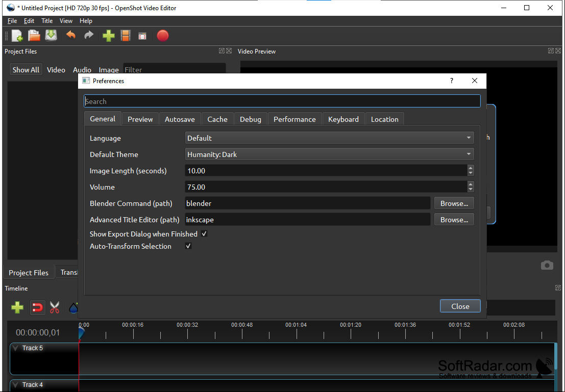Save current frame with camera icon
The image size is (565, 392).
point(547,266)
